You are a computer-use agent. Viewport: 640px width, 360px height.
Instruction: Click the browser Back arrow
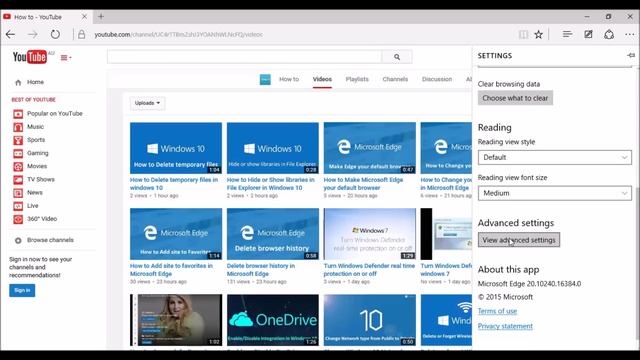(x=11, y=35)
